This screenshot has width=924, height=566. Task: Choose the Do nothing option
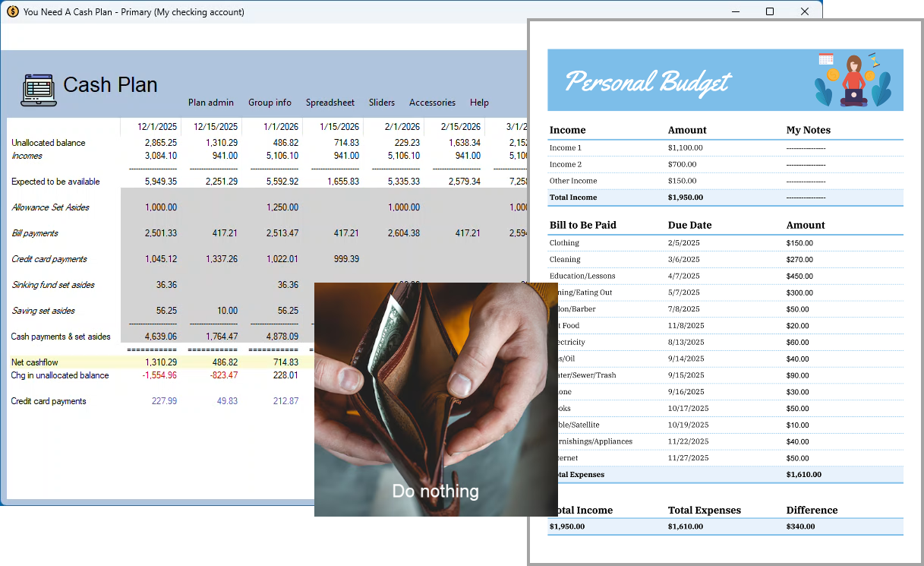click(x=435, y=491)
